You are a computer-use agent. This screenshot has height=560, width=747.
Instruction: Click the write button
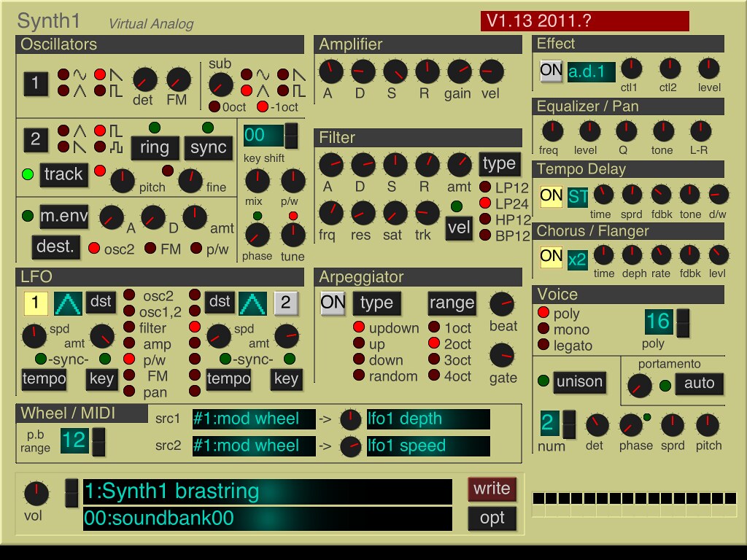point(492,489)
